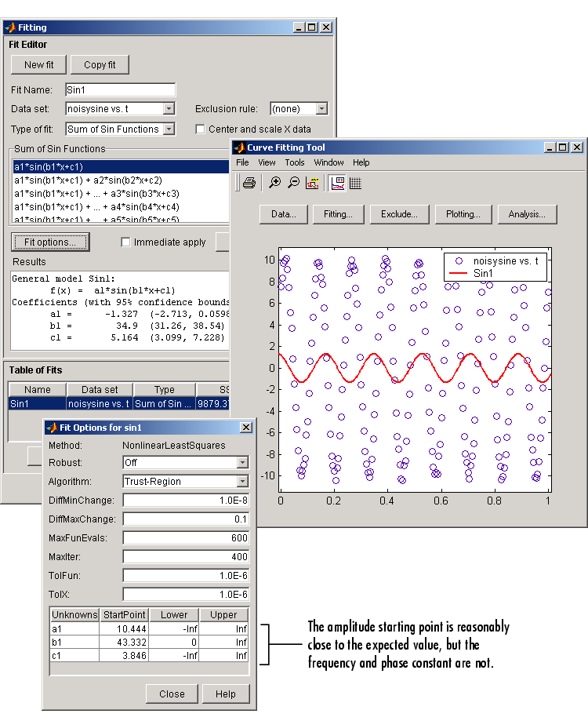Click the Fit options... button
The height and width of the screenshot is (721, 588).
50,242
